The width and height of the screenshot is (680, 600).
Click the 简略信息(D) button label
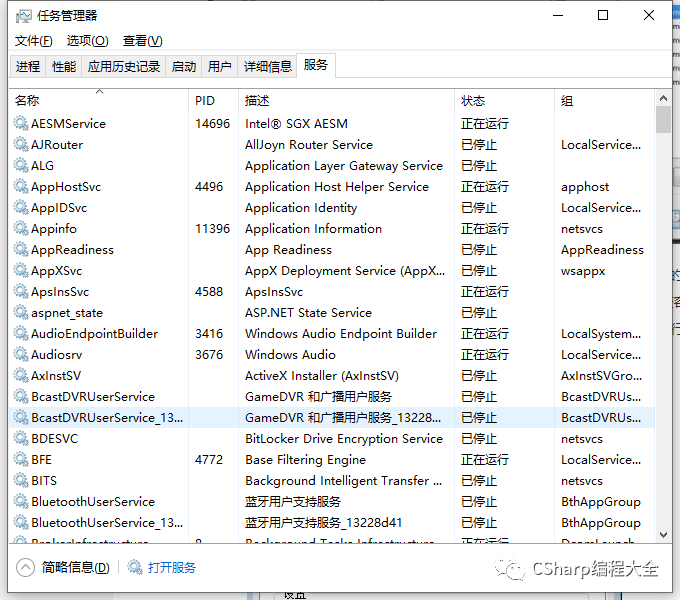(75, 567)
